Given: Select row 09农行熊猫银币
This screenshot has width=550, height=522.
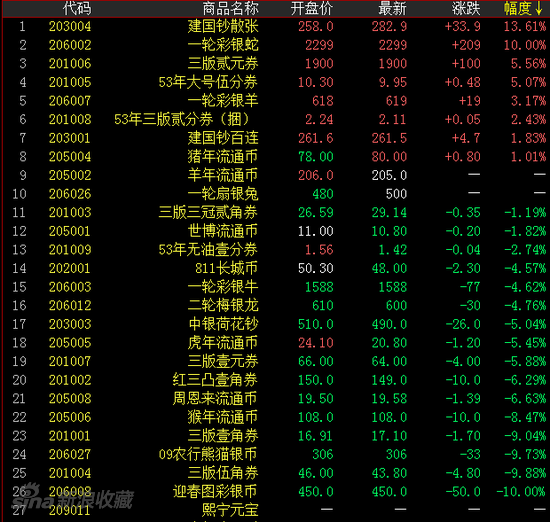Looking at the screenshot, I should [x=276, y=454].
